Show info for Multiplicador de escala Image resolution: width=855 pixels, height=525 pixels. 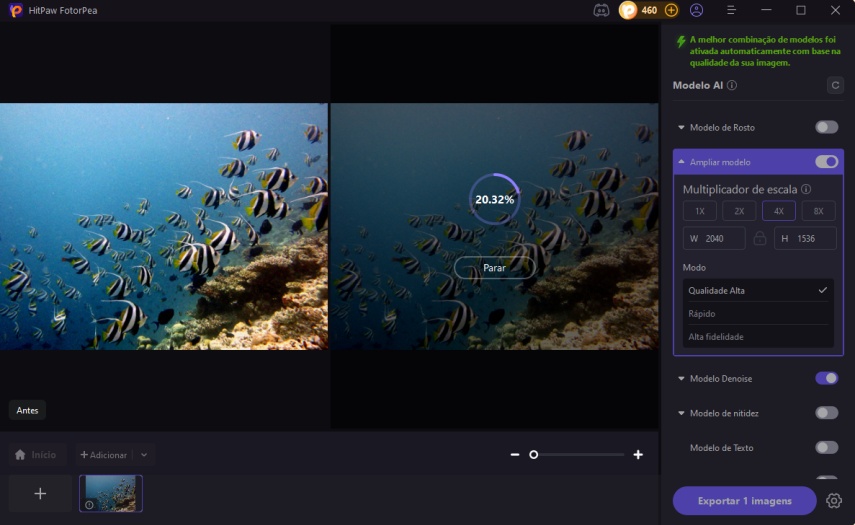pos(806,189)
